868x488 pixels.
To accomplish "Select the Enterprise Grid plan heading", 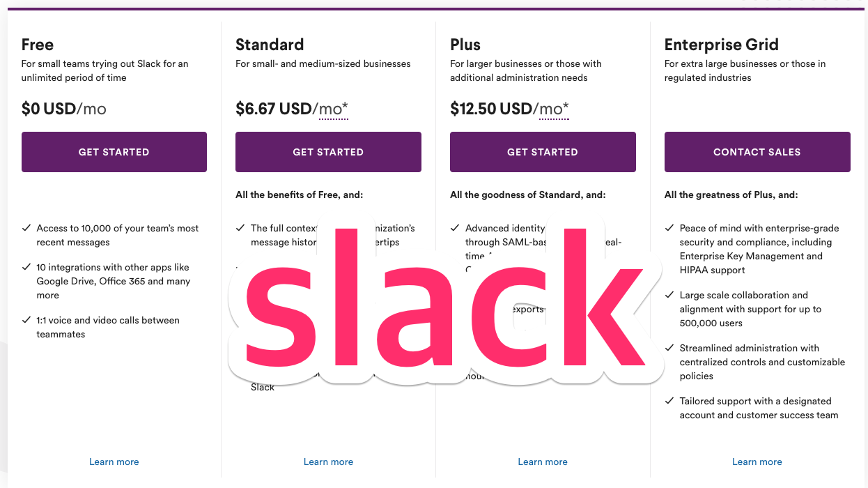I will [x=721, y=45].
